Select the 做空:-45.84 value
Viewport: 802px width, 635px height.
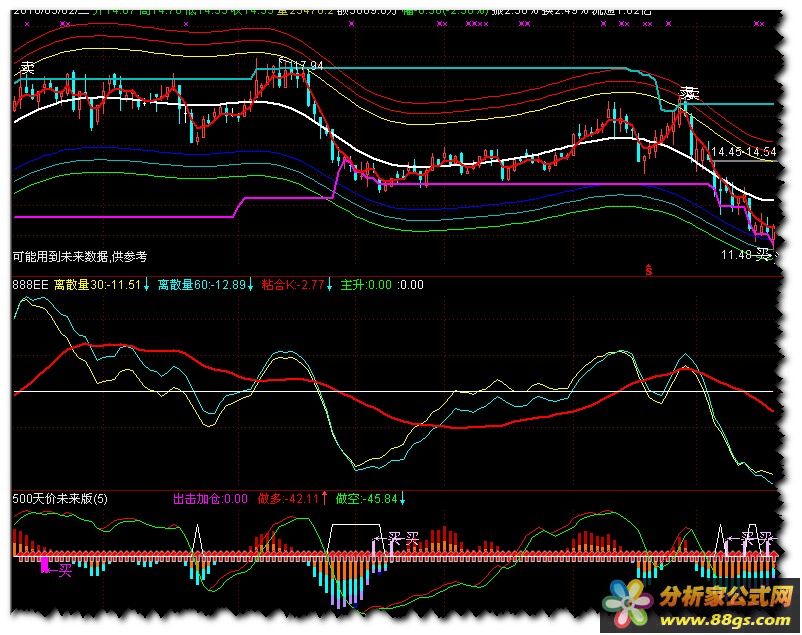(x=367, y=498)
